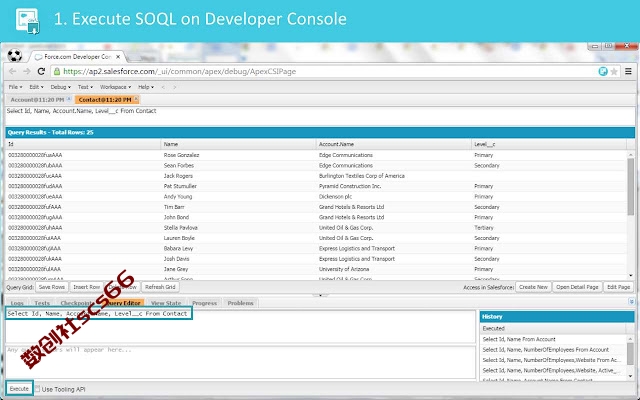Select history entry ending 'Website From Ac...'
This screenshot has height=400, width=640.
(x=553, y=360)
